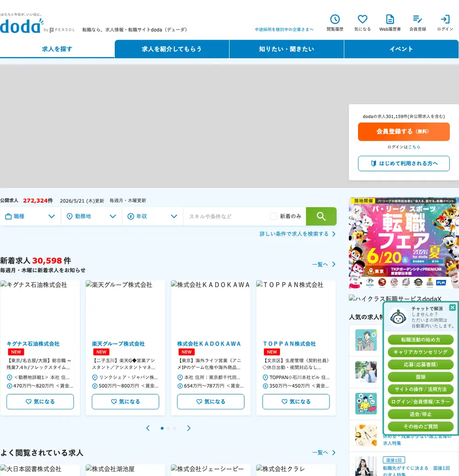The height and width of the screenshot is (476, 459).
Task: Choose サイトの操作/活用方法 chat option
Action: tap(420, 389)
